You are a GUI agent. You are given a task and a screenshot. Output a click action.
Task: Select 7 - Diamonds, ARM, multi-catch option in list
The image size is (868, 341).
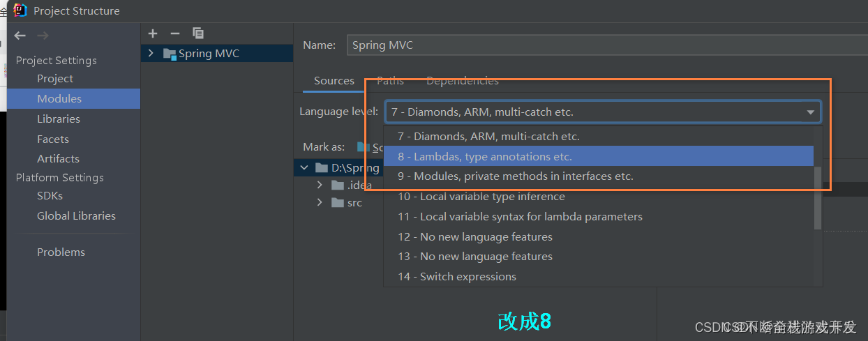599,136
